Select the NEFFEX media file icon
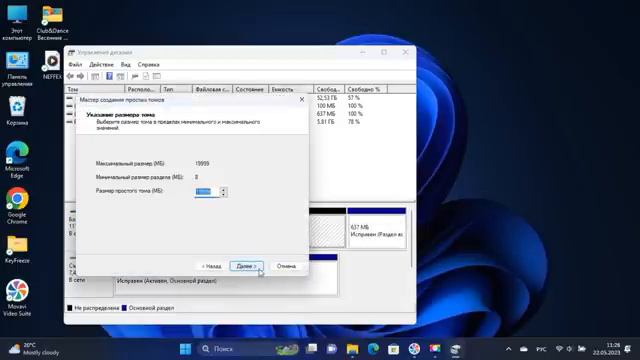The width and height of the screenshot is (640, 360). pyautogui.click(x=52, y=65)
